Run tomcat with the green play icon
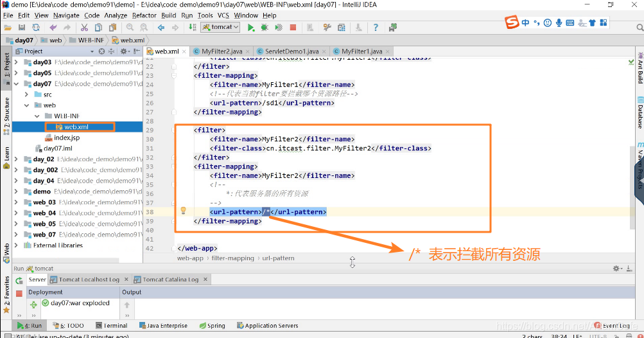Viewport: 644px width, 338px height. [250, 28]
